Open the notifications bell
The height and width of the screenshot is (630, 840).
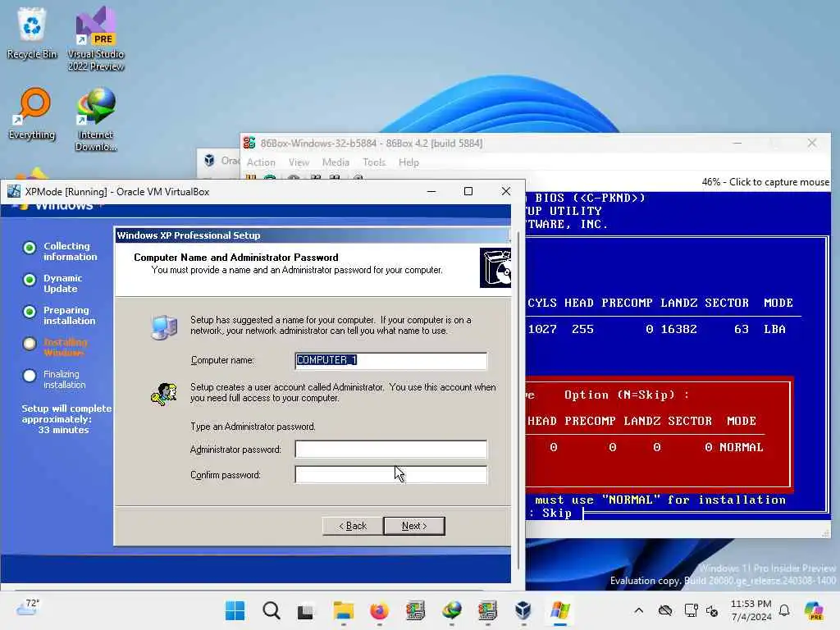click(x=784, y=610)
